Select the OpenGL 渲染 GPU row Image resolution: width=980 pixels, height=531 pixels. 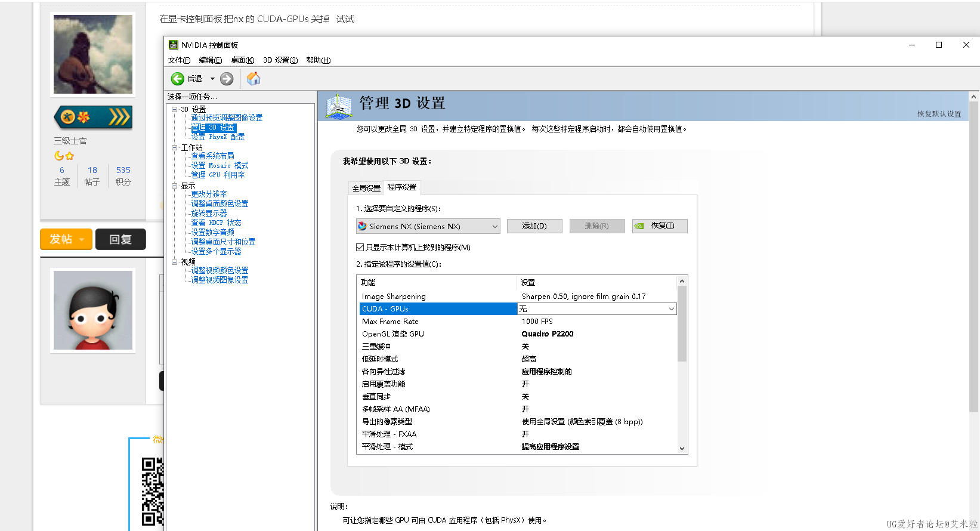[518, 334]
